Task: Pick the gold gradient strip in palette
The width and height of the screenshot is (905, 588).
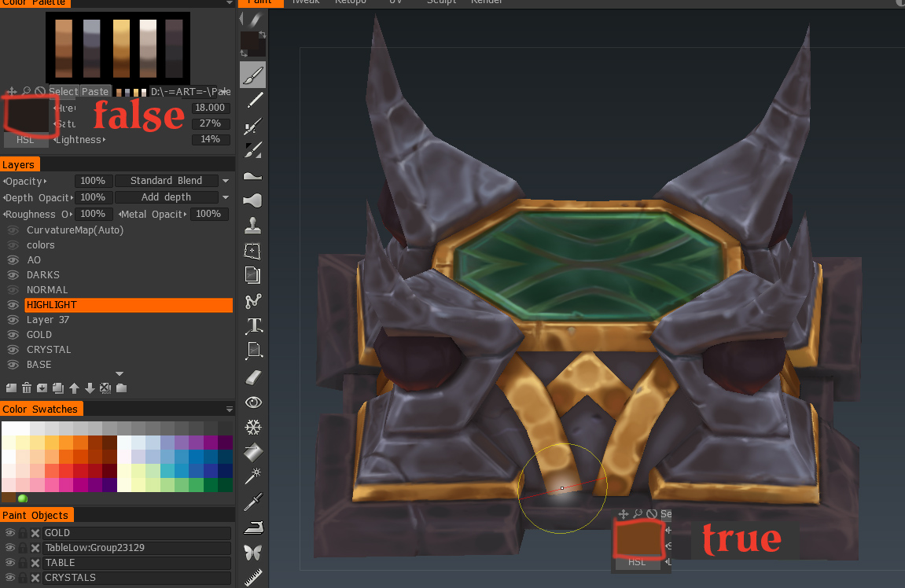Action: coord(121,48)
